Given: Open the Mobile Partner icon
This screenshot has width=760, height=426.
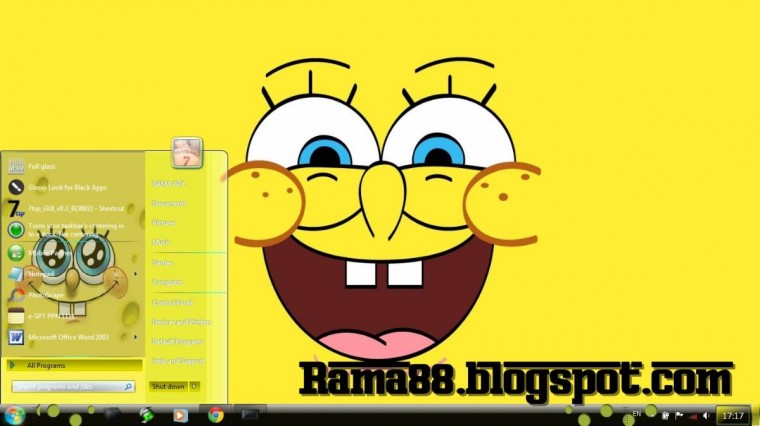Looking at the screenshot, I should [x=16, y=252].
